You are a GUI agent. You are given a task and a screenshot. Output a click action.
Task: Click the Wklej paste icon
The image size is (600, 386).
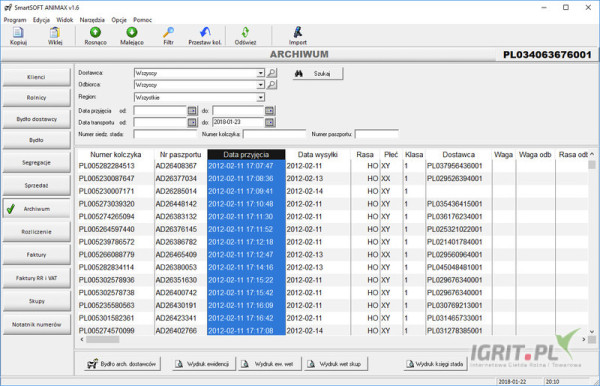point(55,33)
